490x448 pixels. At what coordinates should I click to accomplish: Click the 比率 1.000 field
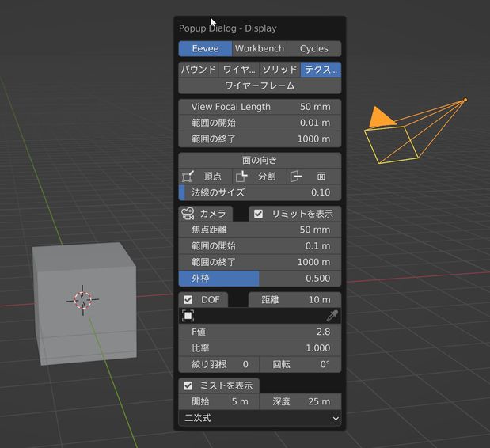coord(260,348)
